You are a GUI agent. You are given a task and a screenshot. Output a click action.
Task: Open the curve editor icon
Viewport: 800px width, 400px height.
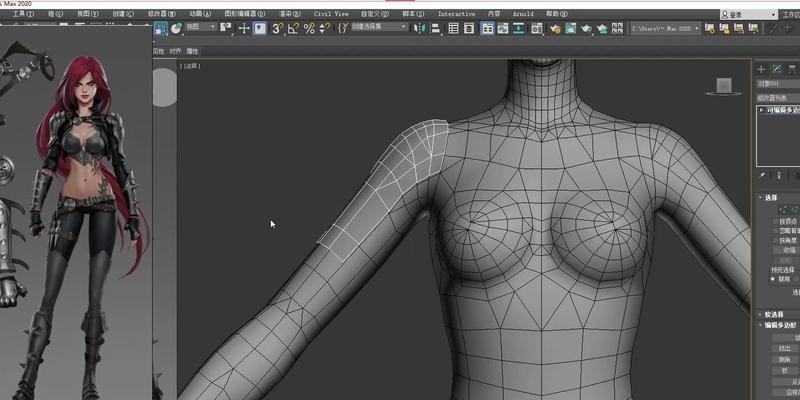coord(503,28)
